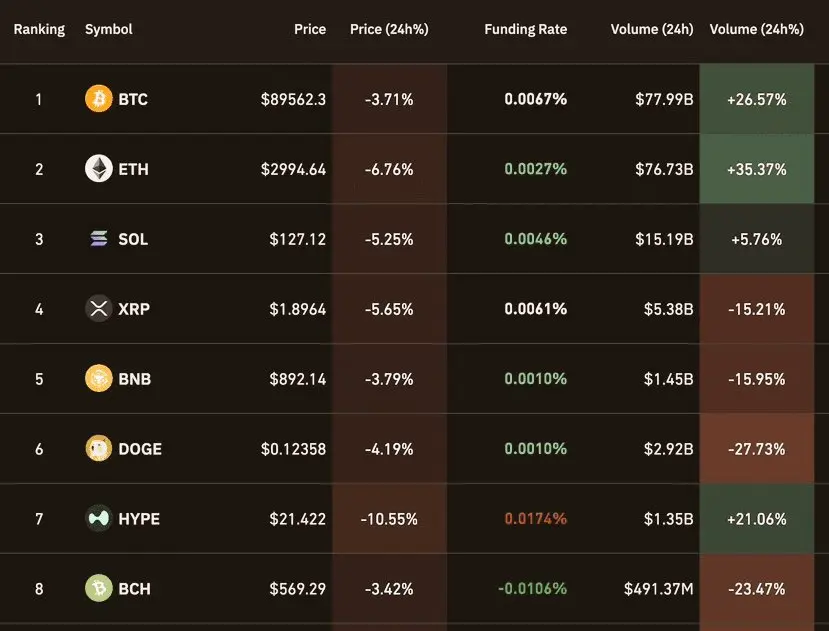This screenshot has width=829, height=631.
Task: Click the Bitcoin coin icon
Action: coord(98,99)
